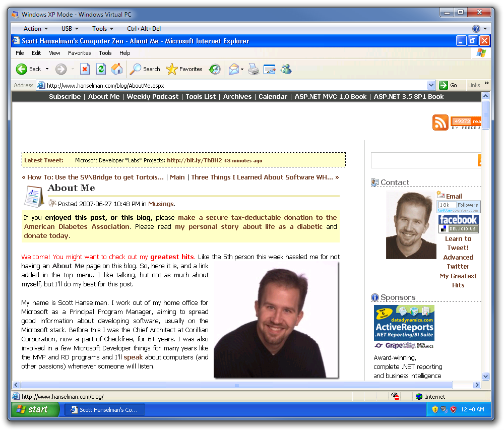Print the page with printer icon
Image resolution: width=504 pixels, height=430 pixels.
[x=254, y=69]
